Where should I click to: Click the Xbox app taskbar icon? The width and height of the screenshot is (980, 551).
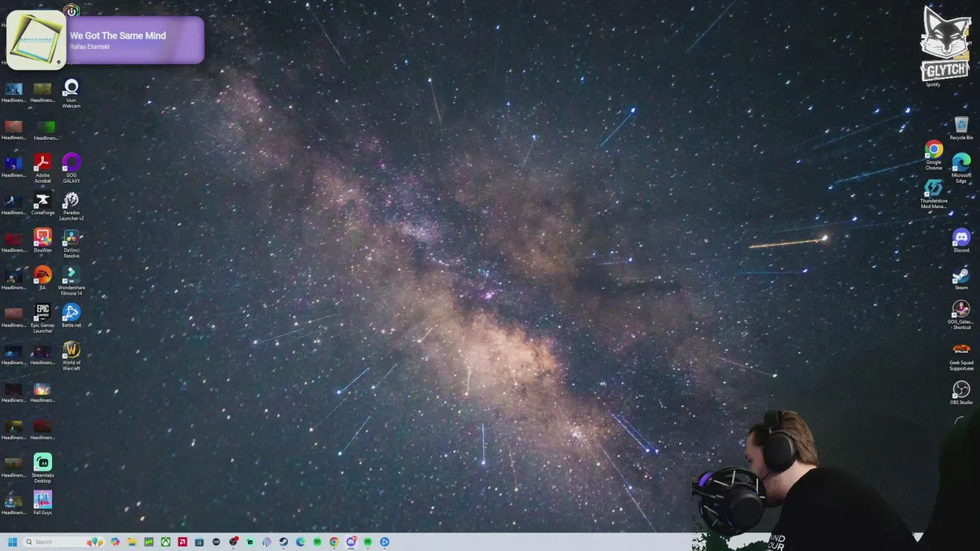[x=165, y=542]
